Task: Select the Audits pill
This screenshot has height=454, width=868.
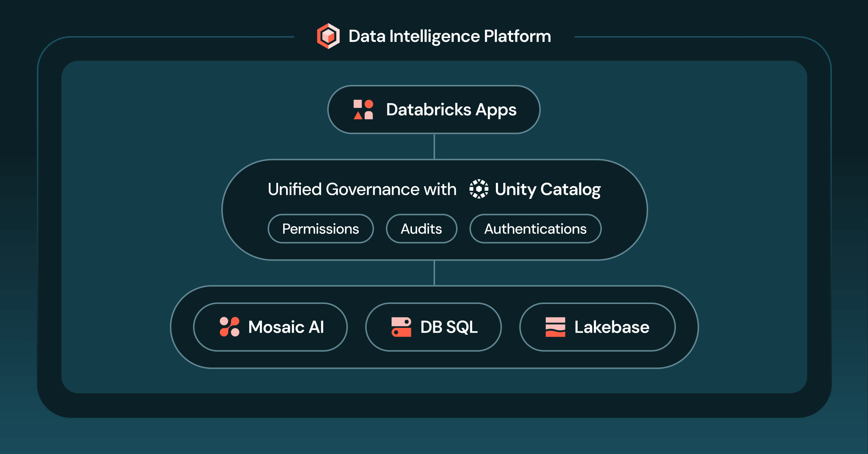Action: tap(421, 229)
